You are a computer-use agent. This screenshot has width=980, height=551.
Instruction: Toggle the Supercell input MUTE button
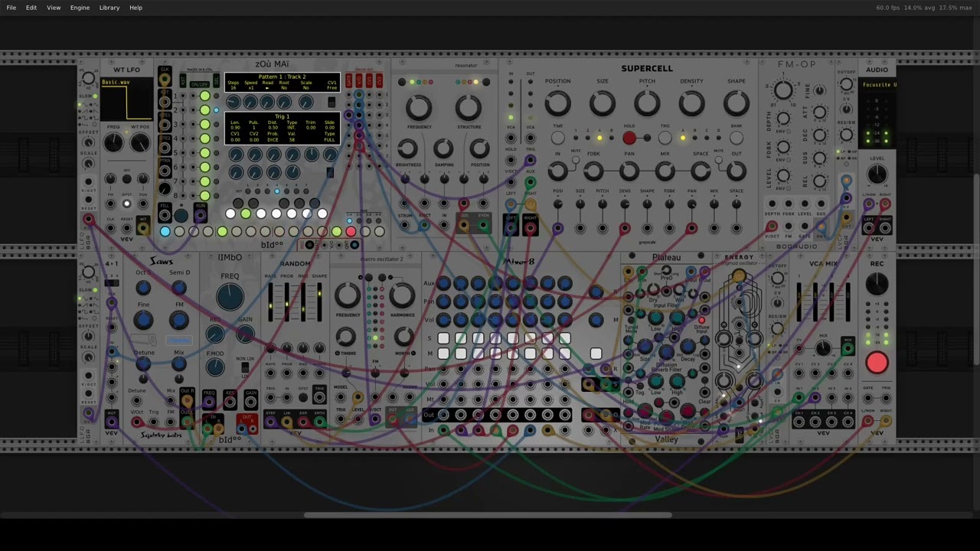[575, 161]
